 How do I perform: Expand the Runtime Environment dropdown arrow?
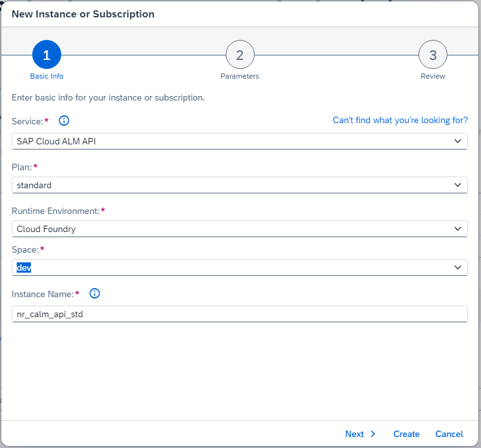458,229
